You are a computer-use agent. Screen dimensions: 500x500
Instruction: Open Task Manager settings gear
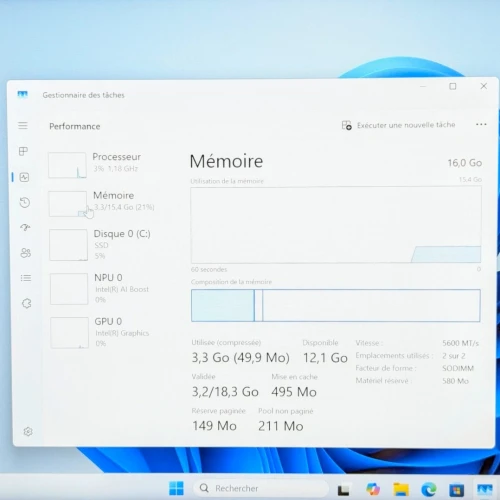(x=28, y=432)
